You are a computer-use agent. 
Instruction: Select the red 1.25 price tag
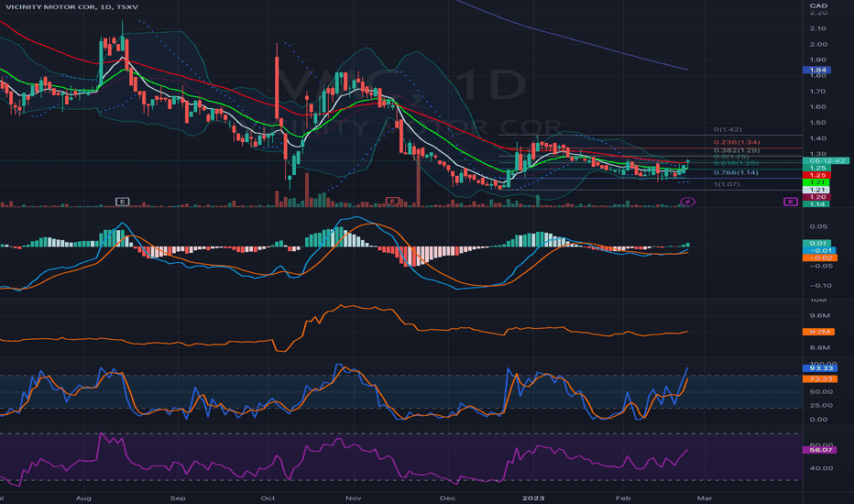tap(817, 175)
